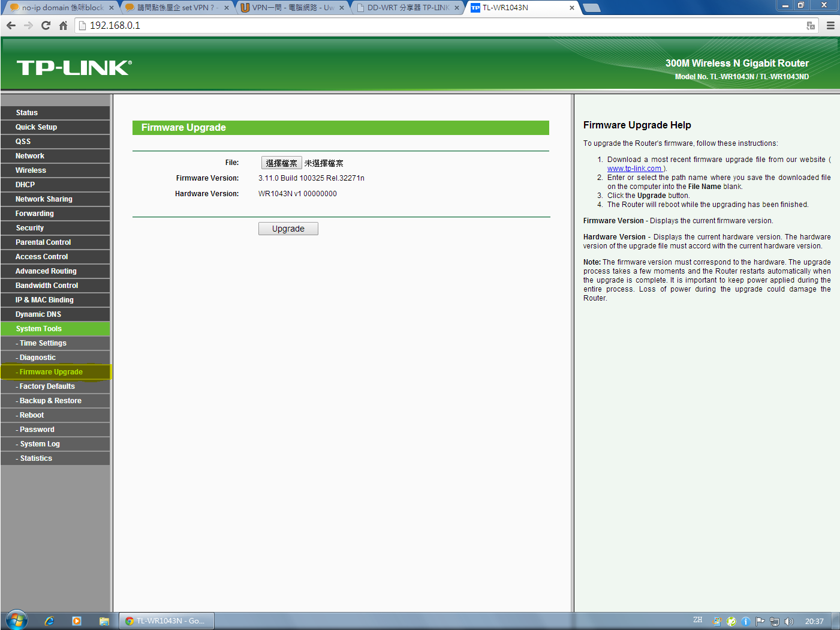Launch Internet Explorer from taskbar
This screenshot has width=840, height=630.
[x=49, y=621]
